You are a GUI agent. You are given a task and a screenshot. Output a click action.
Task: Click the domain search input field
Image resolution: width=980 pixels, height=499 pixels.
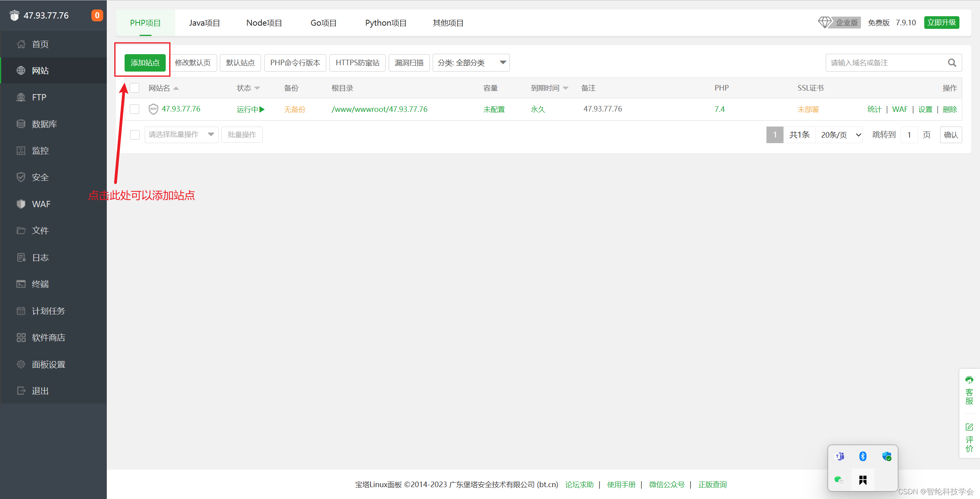(x=886, y=63)
